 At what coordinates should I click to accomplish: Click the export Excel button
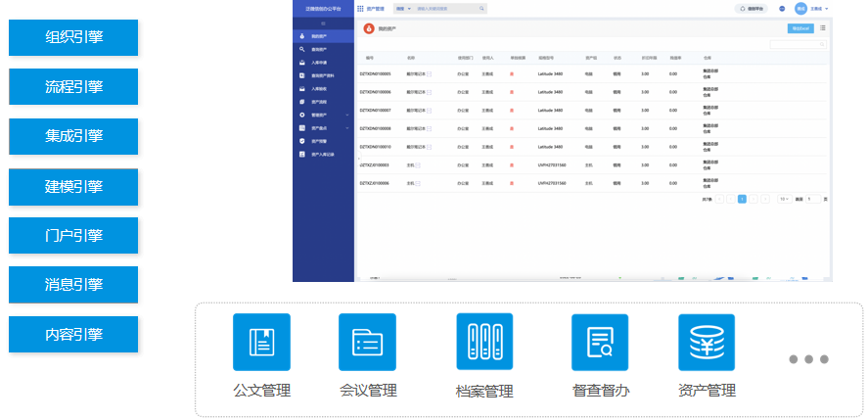pos(800,28)
